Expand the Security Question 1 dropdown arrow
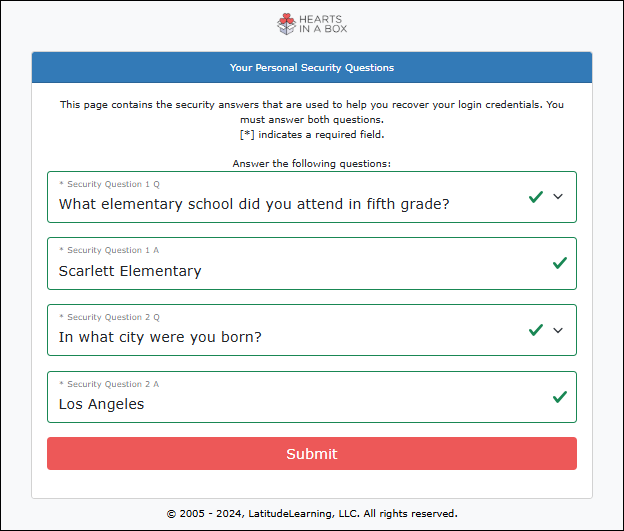 pos(558,197)
